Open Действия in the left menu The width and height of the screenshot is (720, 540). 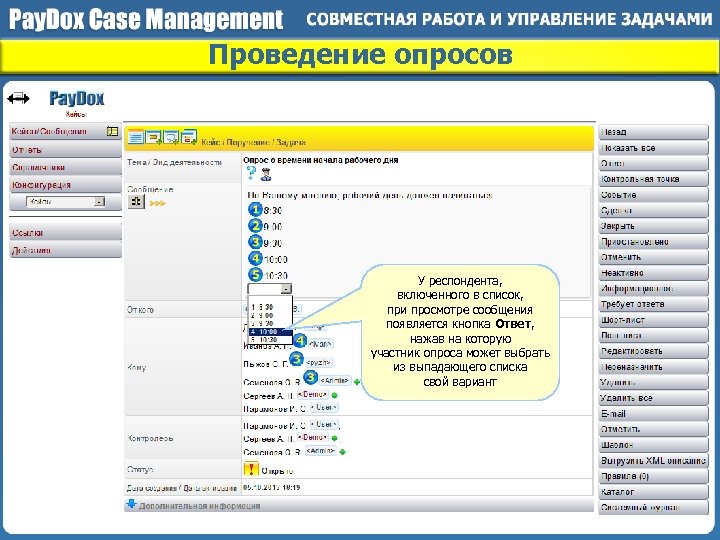(65, 250)
